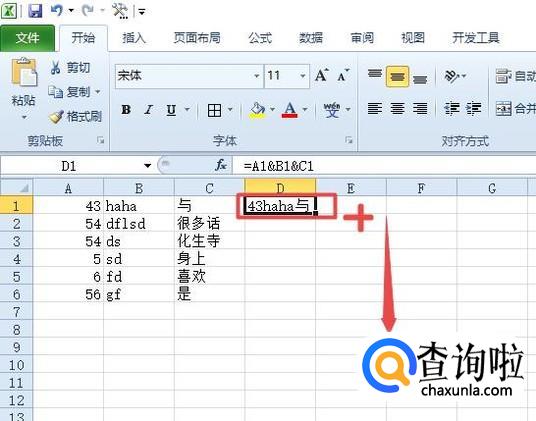536x421 pixels.
Task: Toggle Bold formatting button
Action: tap(126, 110)
